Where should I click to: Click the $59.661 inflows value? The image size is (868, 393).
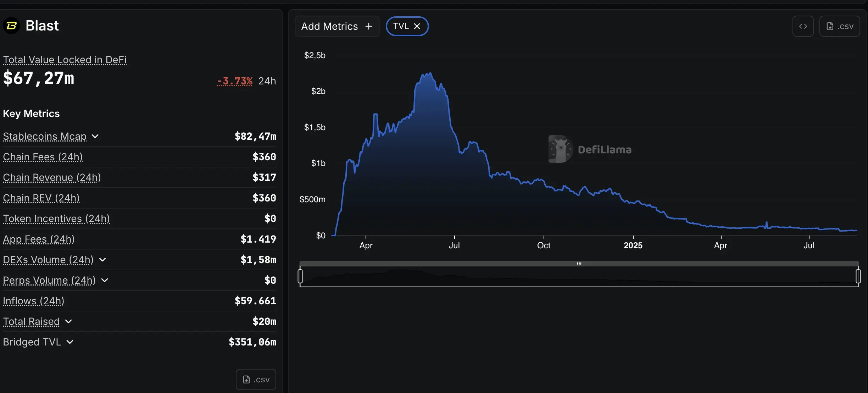(255, 301)
